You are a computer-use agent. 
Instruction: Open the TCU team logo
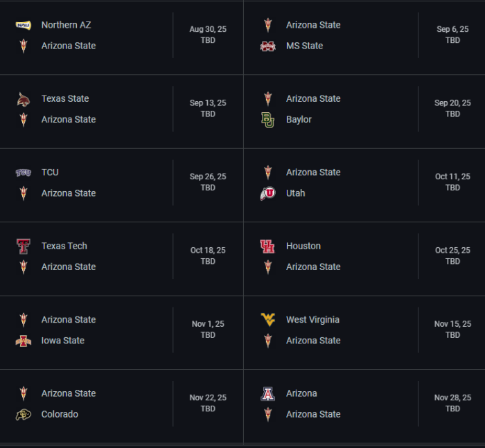24,172
